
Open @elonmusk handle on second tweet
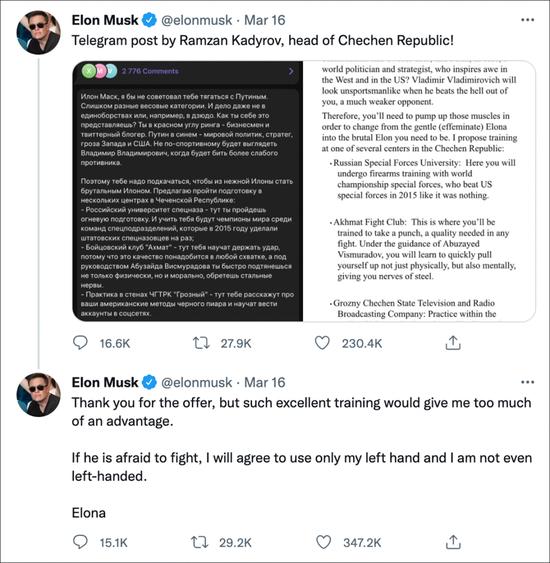click(x=196, y=382)
